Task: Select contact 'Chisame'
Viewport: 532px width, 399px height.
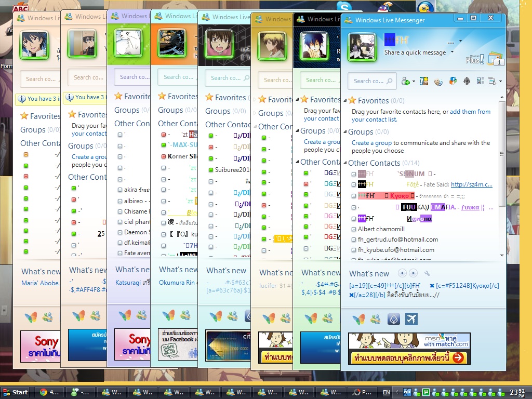Action: click(136, 211)
